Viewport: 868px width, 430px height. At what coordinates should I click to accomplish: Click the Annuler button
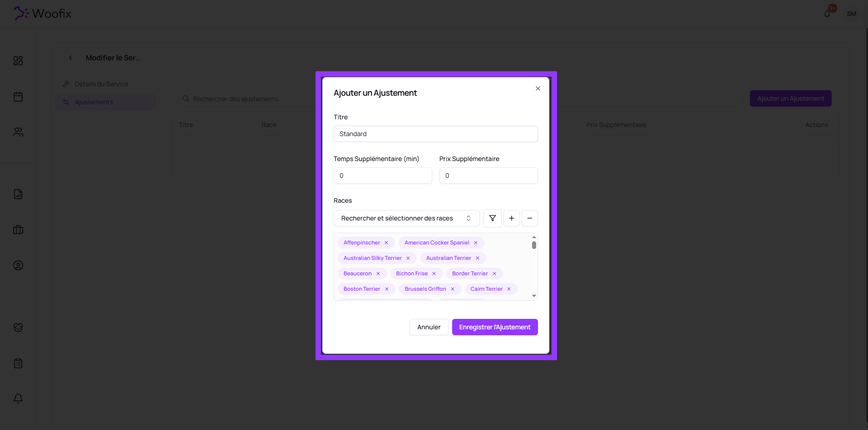click(x=429, y=327)
